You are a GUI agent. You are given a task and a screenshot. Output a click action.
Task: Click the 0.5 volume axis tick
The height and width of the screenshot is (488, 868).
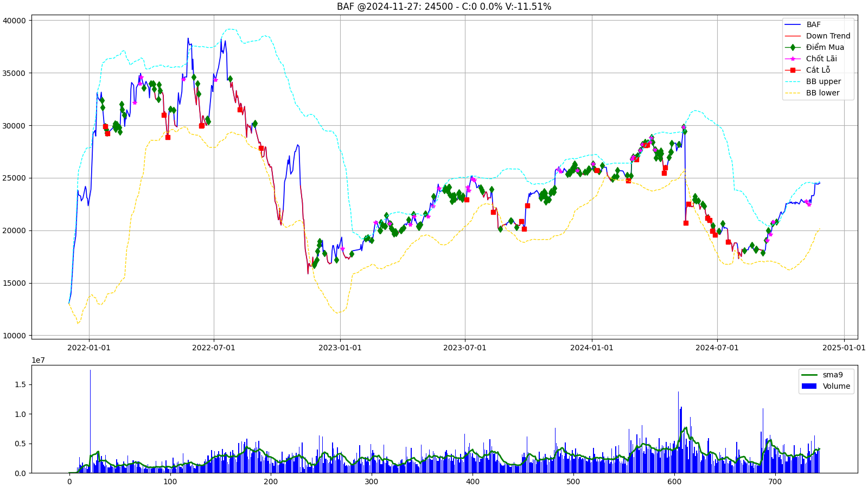[20, 444]
